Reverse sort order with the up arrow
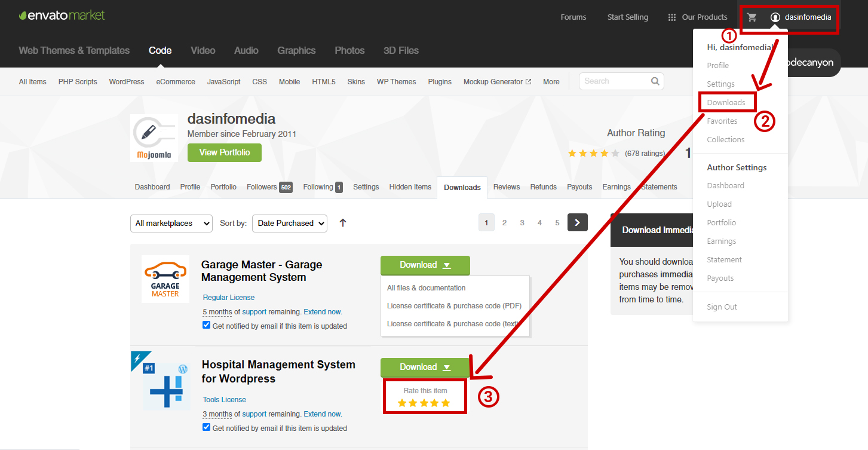This screenshot has width=868, height=450. 343,223
